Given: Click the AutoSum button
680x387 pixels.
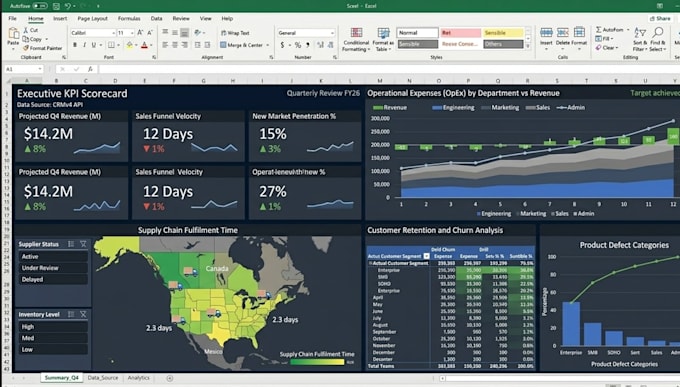Looking at the screenshot, I should tap(610, 30).
